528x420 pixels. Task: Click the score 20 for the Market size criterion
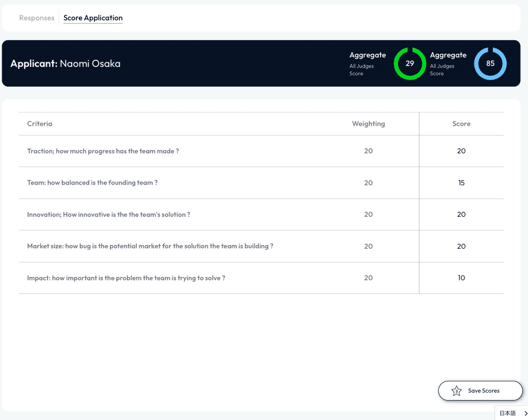point(461,246)
